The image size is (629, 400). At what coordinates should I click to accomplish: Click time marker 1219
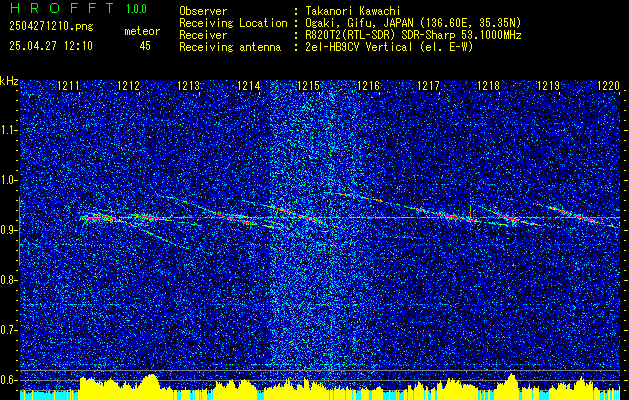pyautogui.click(x=548, y=86)
